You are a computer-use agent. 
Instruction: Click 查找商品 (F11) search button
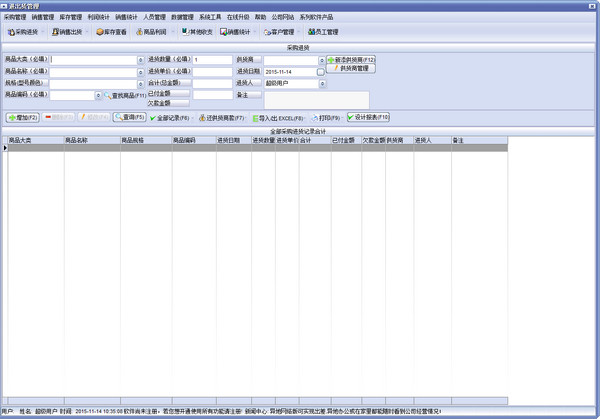(125, 95)
